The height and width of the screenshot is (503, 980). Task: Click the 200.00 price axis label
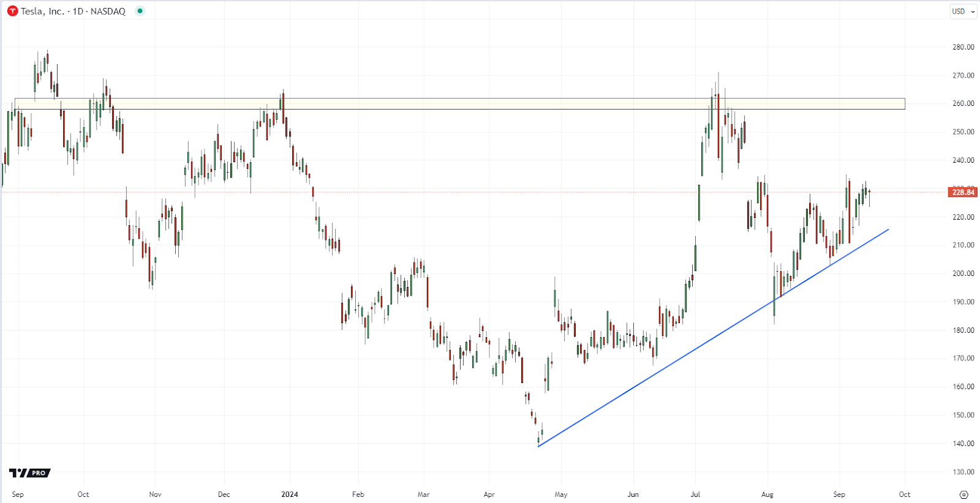coord(963,274)
